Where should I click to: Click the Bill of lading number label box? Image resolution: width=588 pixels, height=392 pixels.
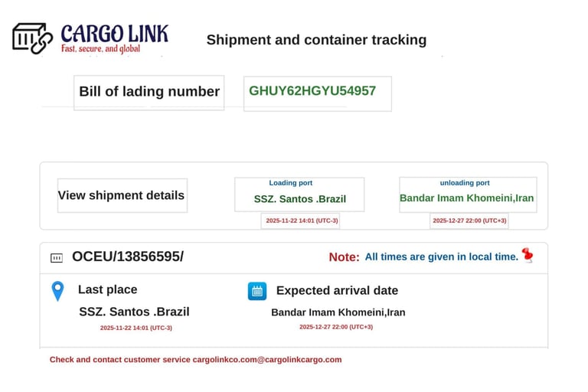point(149,92)
